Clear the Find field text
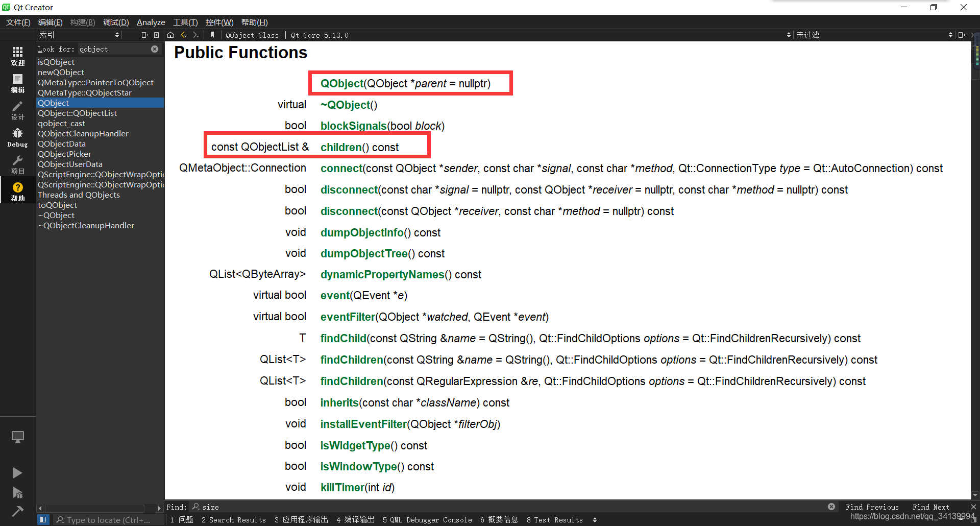This screenshot has height=526, width=980. pos(831,507)
